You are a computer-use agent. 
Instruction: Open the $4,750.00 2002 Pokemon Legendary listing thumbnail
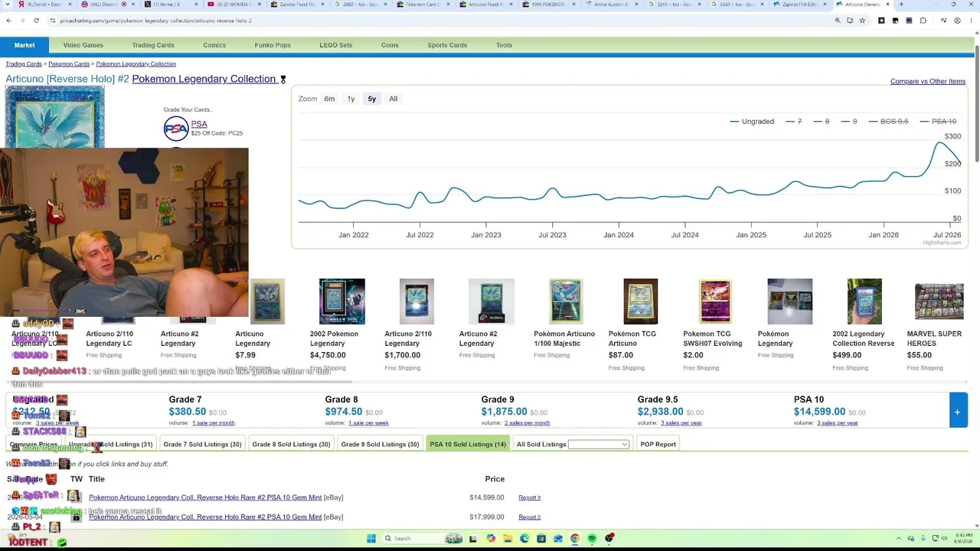[x=342, y=302]
